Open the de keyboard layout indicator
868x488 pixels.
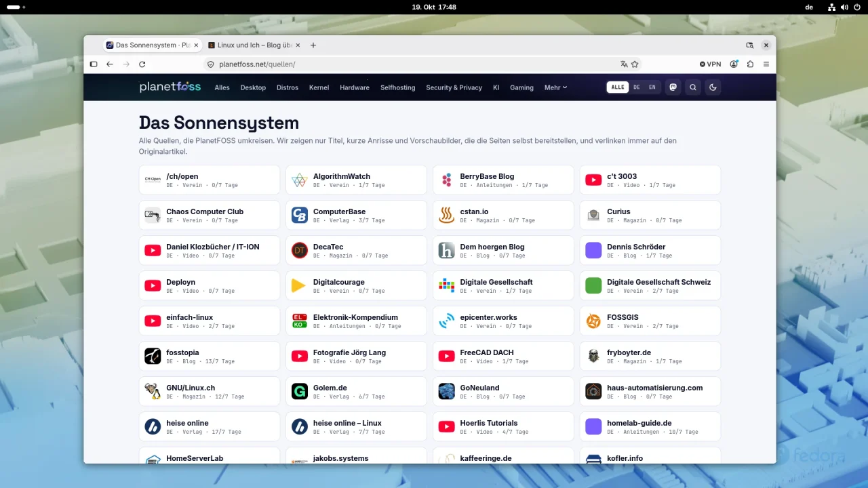point(809,7)
